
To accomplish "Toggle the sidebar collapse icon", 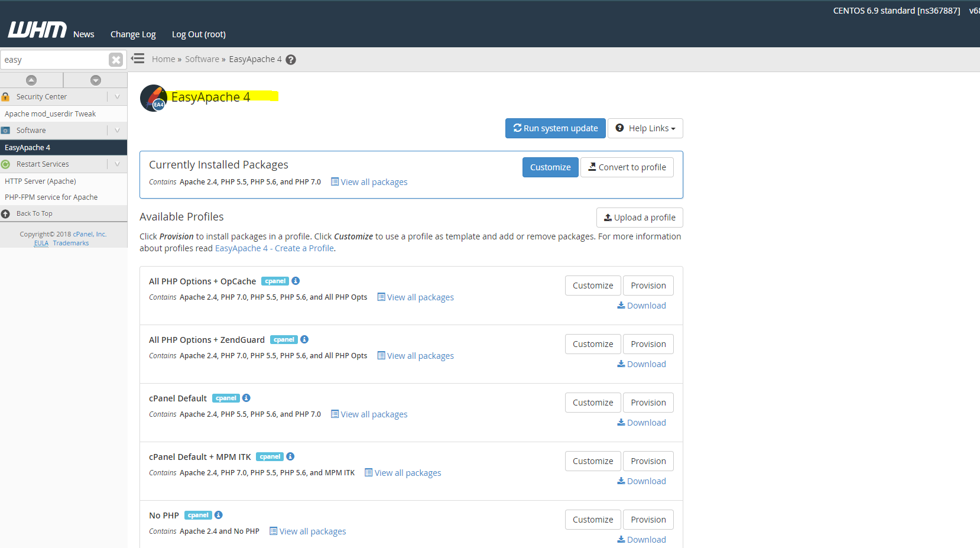I will [x=138, y=59].
